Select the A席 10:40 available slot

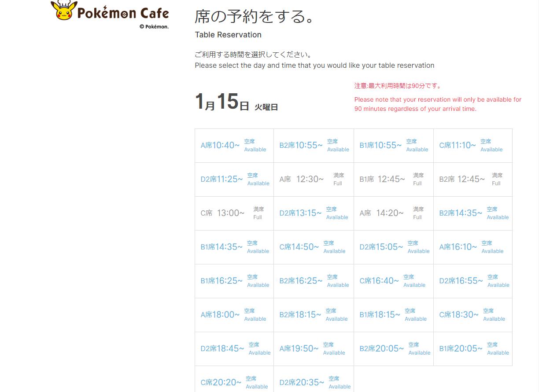pos(234,146)
